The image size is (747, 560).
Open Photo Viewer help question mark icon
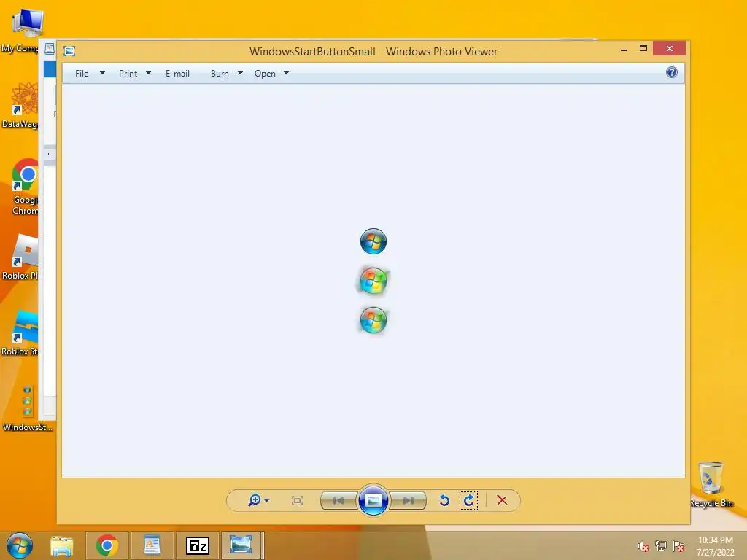[x=672, y=72]
